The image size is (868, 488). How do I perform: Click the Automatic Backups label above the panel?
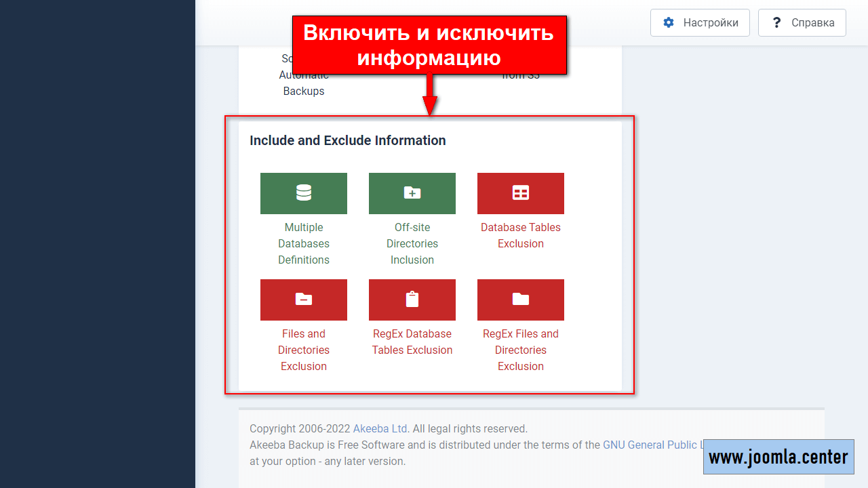tap(304, 83)
